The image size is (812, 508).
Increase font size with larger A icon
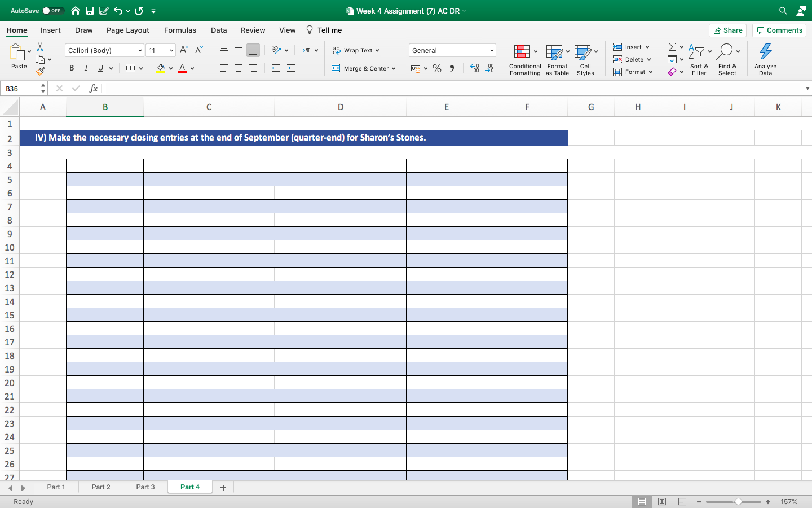click(x=184, y=50)
